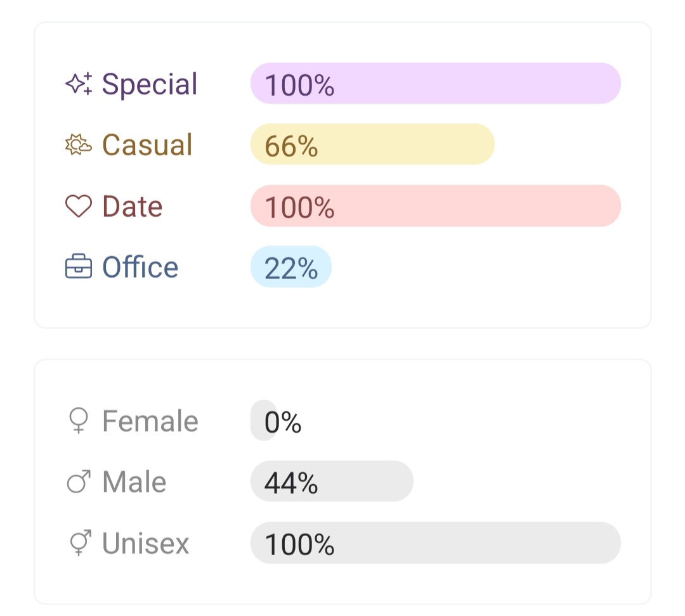
Task: Click the pink 100% Date bar
Action: tap(435, 206)
